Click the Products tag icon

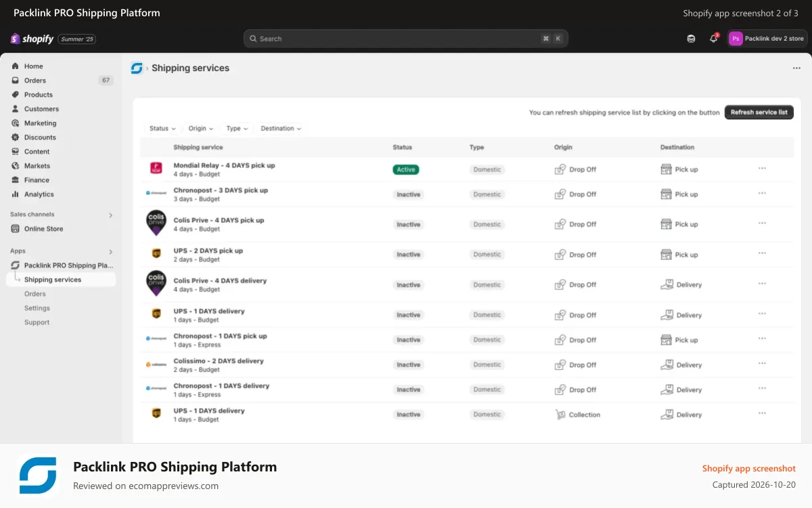point(16,95)
